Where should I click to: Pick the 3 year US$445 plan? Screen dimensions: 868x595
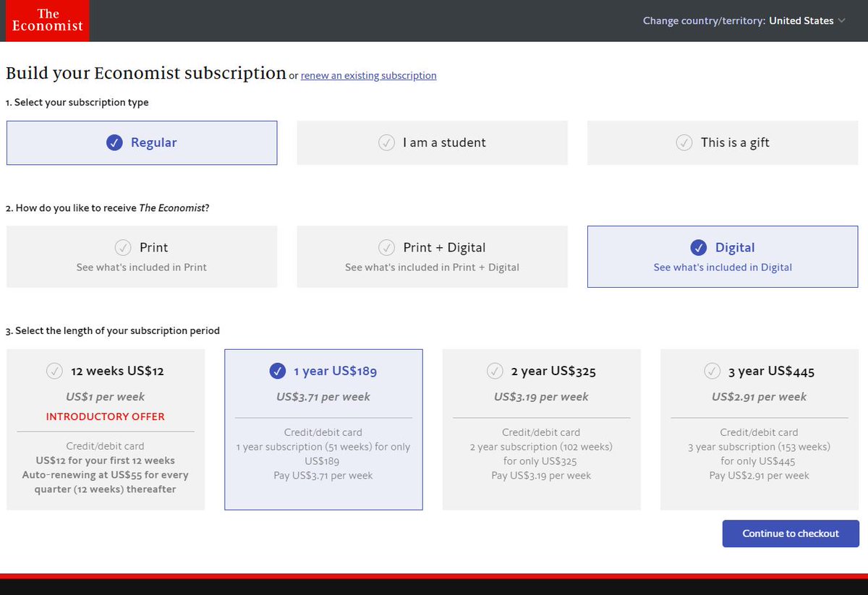pyautogui.click(x=759, y=429)
